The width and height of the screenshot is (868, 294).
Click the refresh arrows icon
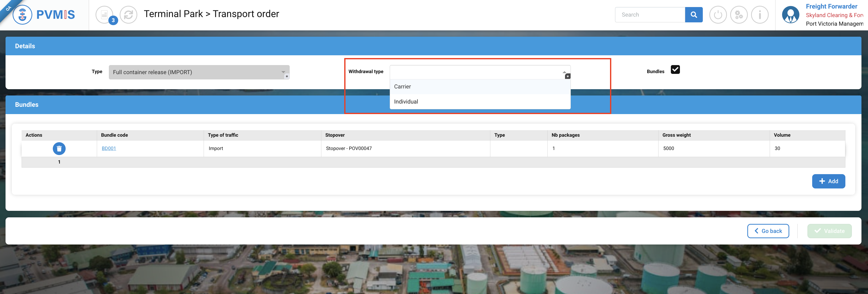pyautogui.click(x=128, y=15)
